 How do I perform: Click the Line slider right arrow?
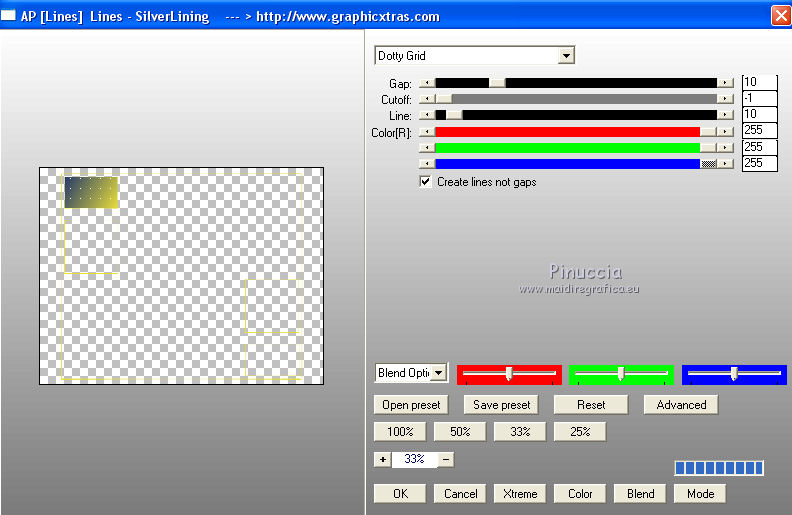click(725, 115)
